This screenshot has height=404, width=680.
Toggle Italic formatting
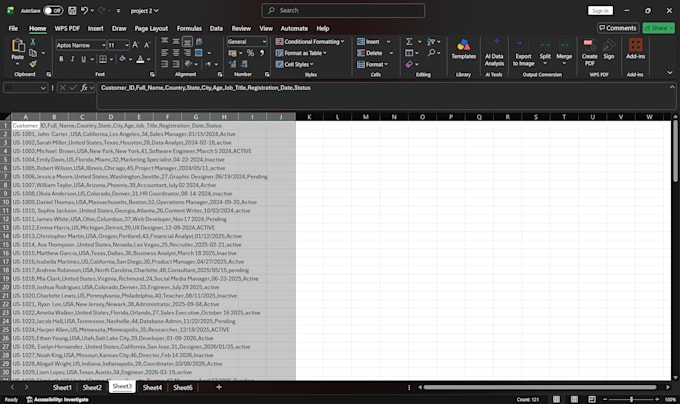(72, 59)
